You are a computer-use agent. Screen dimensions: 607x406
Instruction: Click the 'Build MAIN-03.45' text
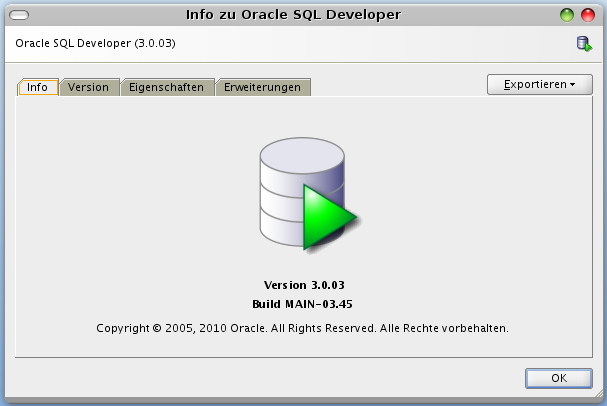(x=302, y=304)
